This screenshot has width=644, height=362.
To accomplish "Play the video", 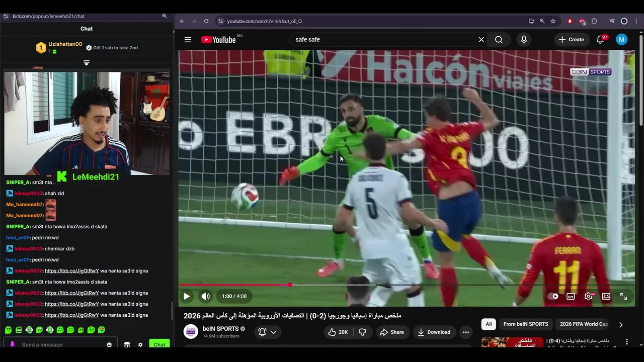I will (x=187, y=296).
